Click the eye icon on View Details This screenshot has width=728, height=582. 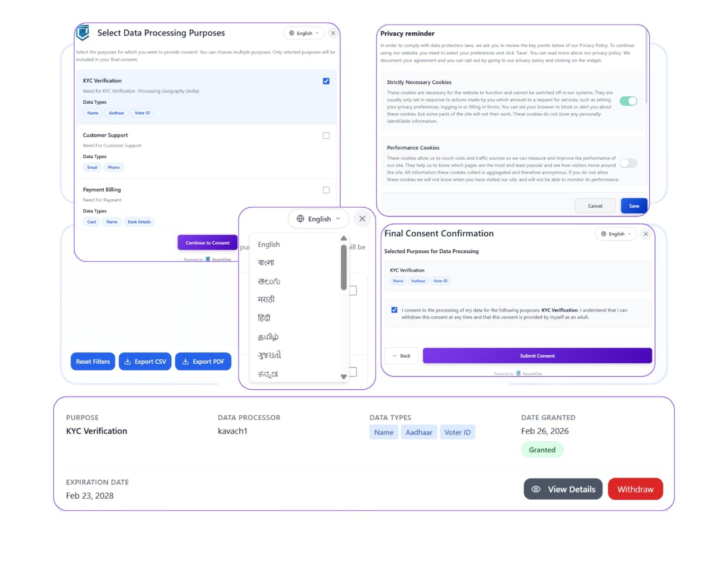pyautogui.click(x=536, y=489)
